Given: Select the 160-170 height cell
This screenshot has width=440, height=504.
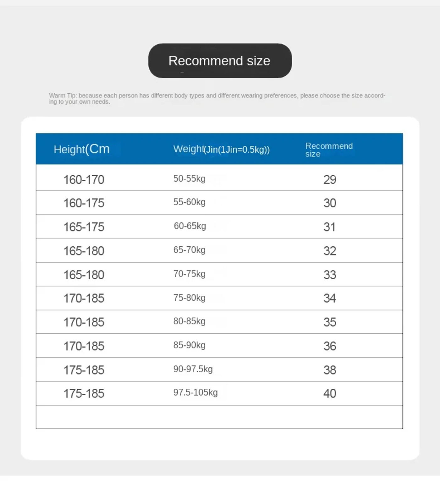Looking at the screenshot, I should tap(84, 180).
